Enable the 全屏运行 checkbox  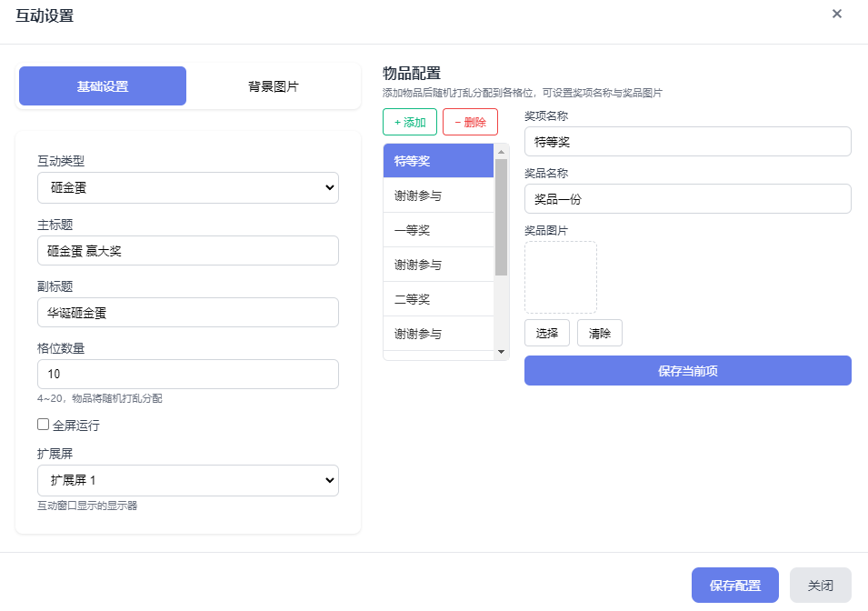pyautogui.click(x=41, y=424)
